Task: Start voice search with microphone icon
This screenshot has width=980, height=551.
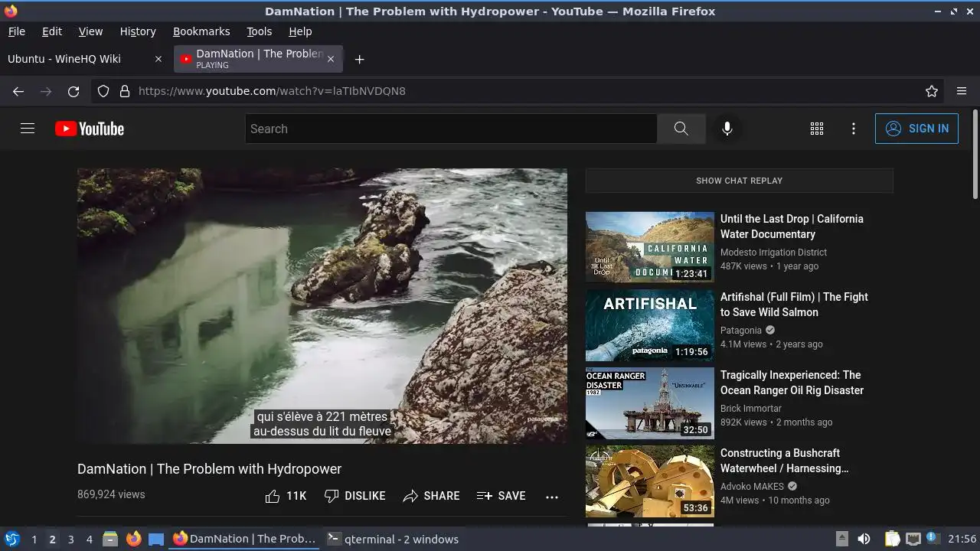Action: click(x=727, y=129)
